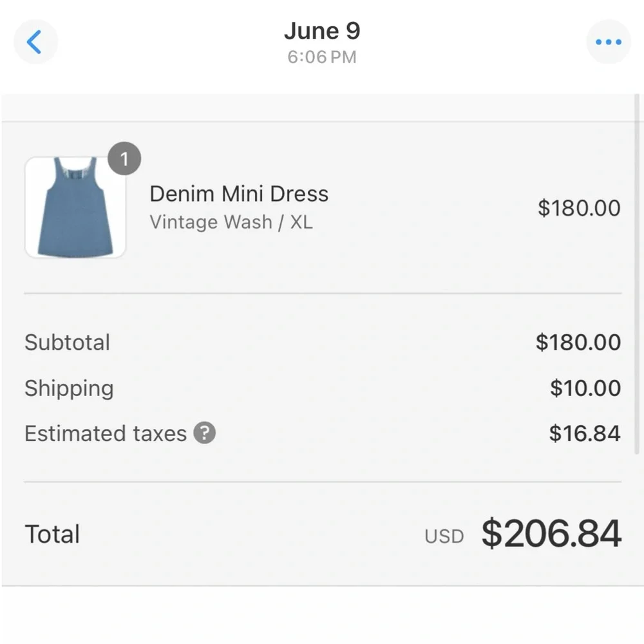The height and width of the screenshot is (644, 644).
Task: Tap the back arrow to return to orders
Action: tap(35, 41)
